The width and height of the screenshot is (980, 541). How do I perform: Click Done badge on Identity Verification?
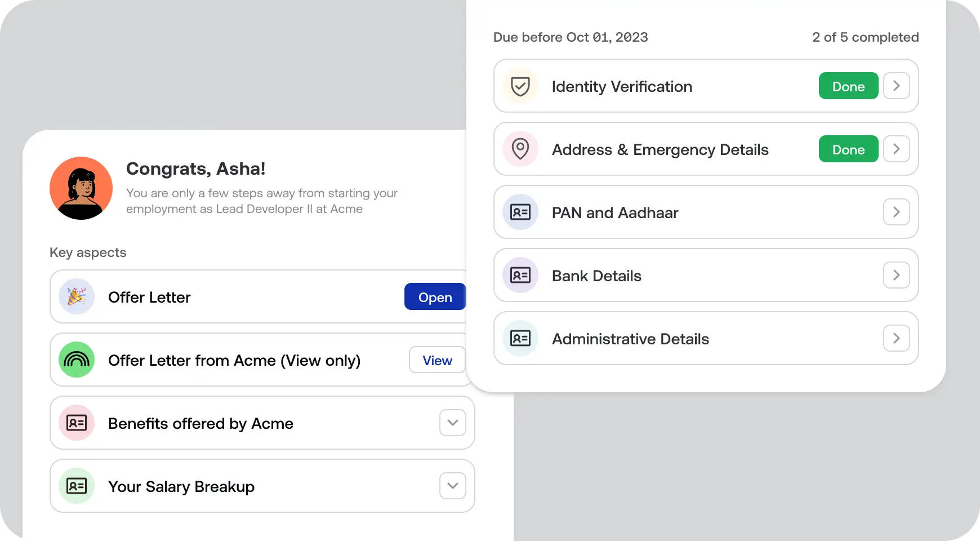(848, 86)
